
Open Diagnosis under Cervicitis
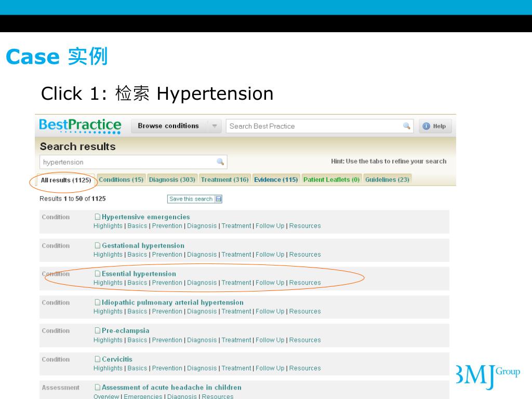pyautogui.click(x=202, y=368)
